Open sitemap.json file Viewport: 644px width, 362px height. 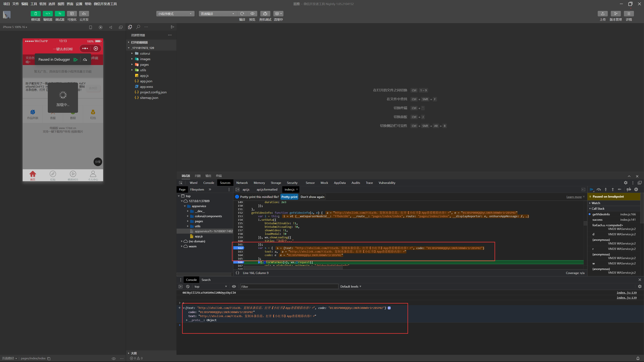149,98
